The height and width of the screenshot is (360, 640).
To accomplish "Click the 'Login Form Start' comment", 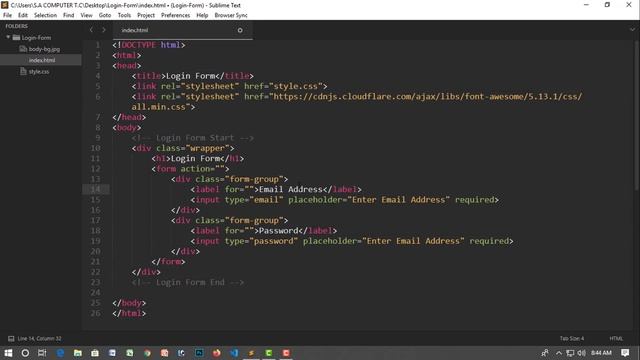I will (x=192, y=138).
